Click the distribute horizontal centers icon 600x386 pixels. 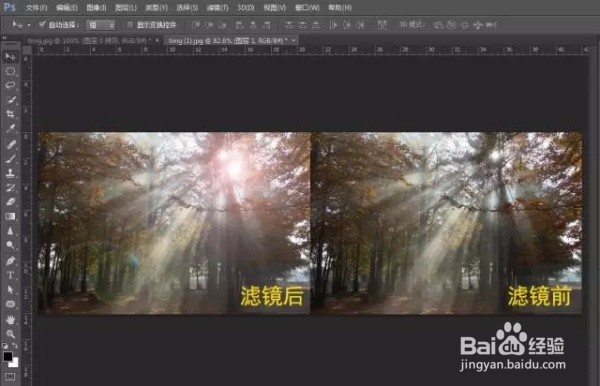347,25
